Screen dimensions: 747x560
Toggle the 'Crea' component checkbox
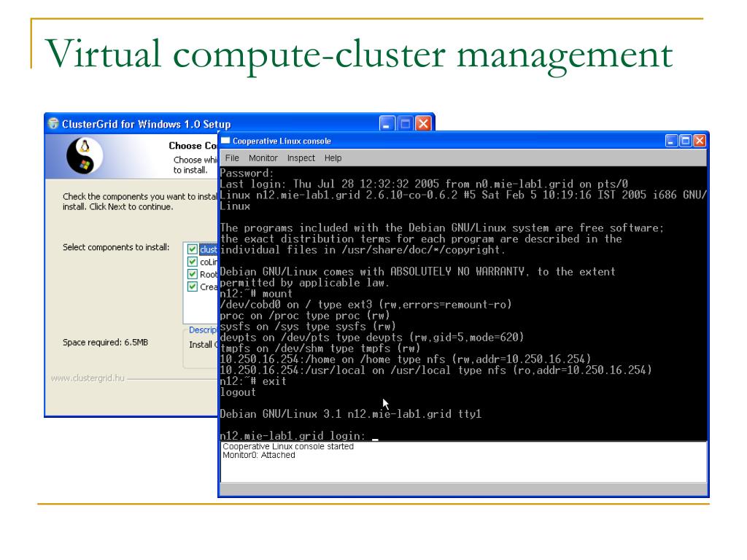(x=193, y=286)
